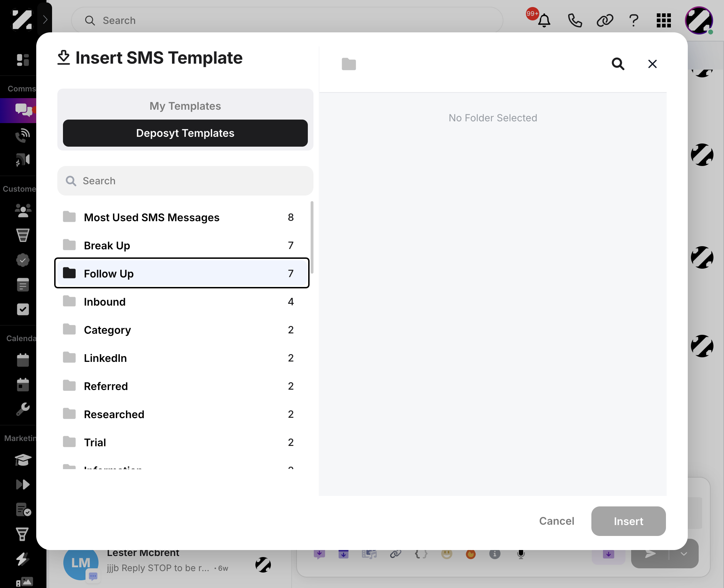Click the Deposyt logo at top left

point(21,19)
